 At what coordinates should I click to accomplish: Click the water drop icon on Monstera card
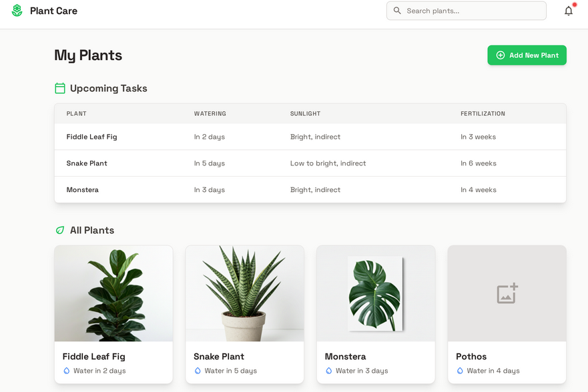[329, 371]
